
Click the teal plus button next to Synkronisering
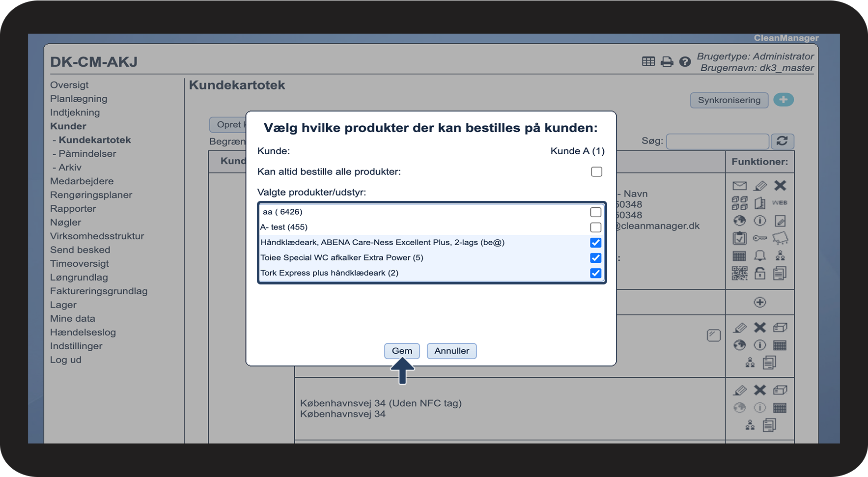[x=784, y=100]
